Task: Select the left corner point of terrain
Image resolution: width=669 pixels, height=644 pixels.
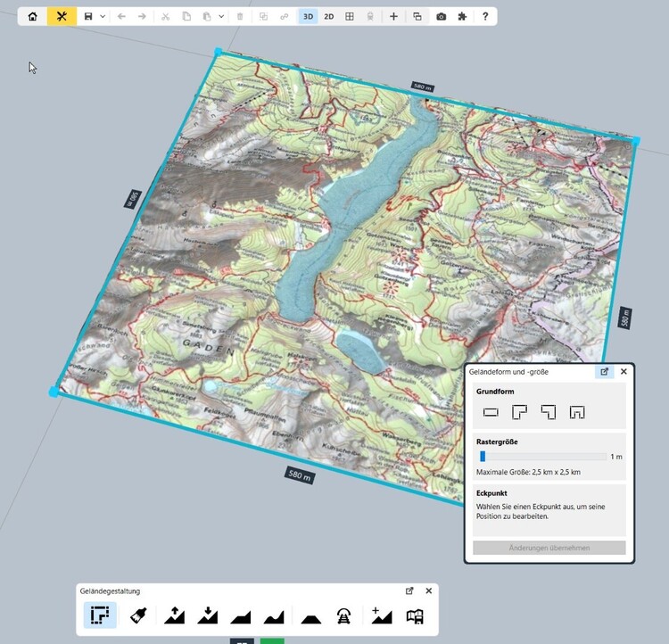Action: pos(54,392)
